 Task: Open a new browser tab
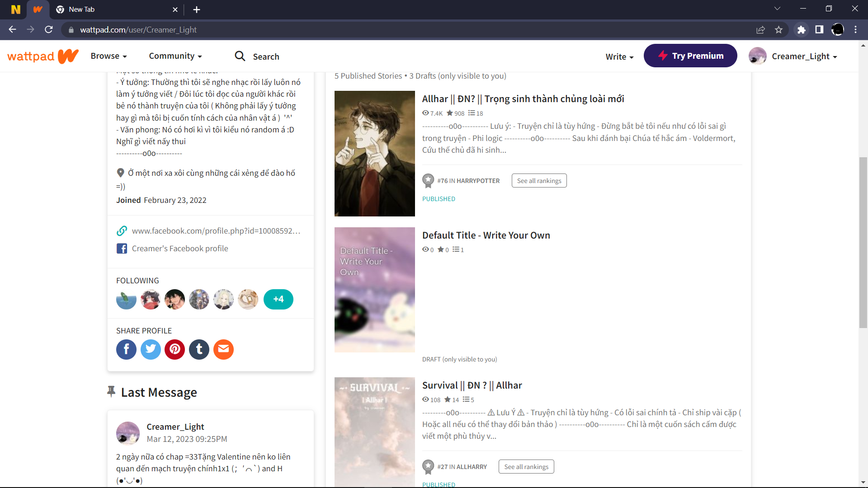coord(197,9)
